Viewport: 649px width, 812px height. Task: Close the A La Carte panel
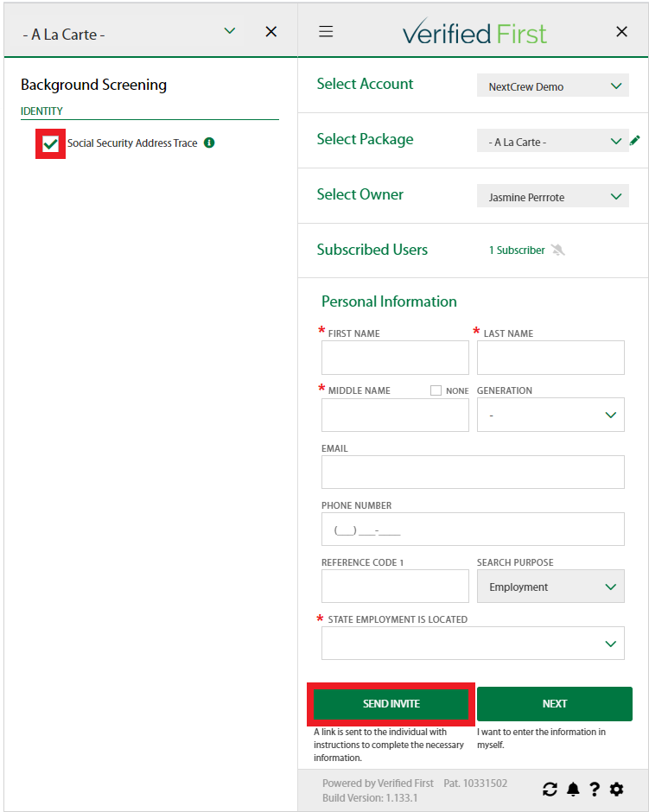[x=270, y=32]
